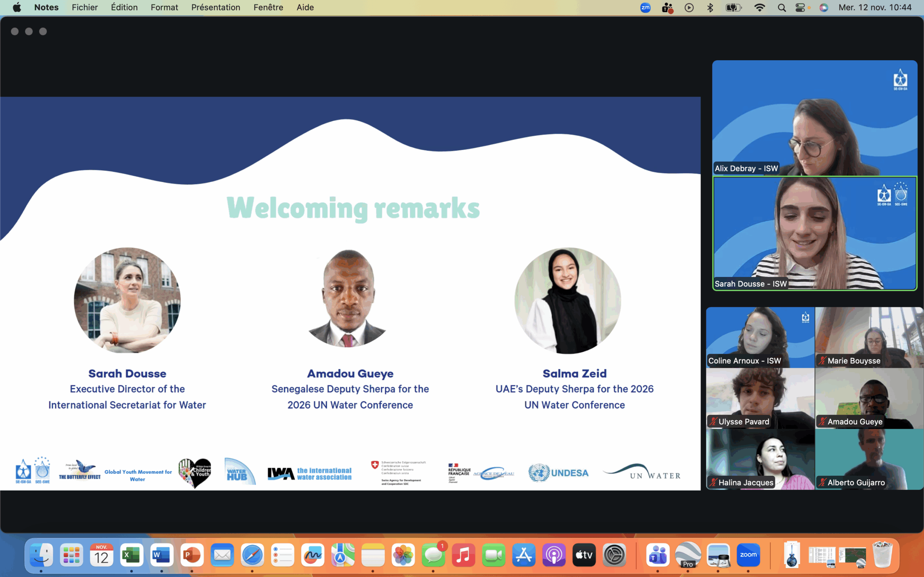Toggle Wi-Fi from the menu bar icon
The width and height of the screenshot is (924, 577).
tap(759, 8)
